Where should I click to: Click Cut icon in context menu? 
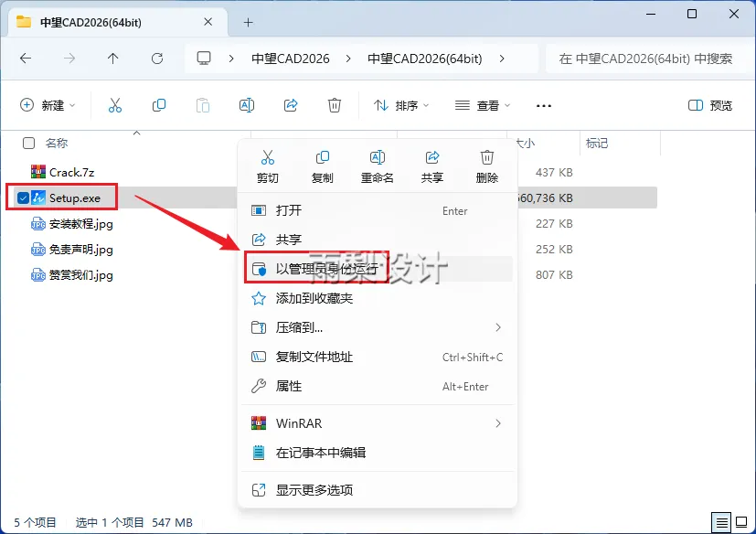(x=268, y=158)
